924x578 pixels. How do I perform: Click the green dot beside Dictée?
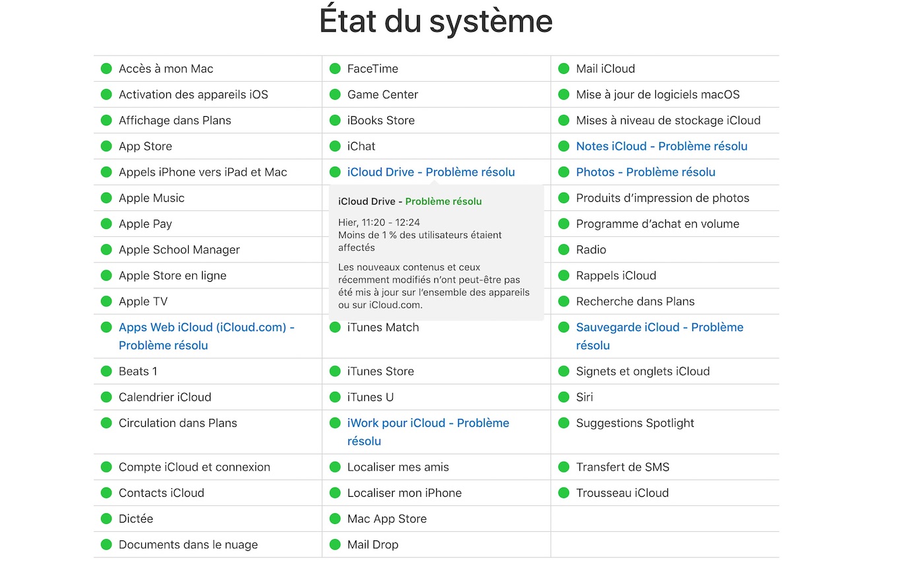point(106,519)
